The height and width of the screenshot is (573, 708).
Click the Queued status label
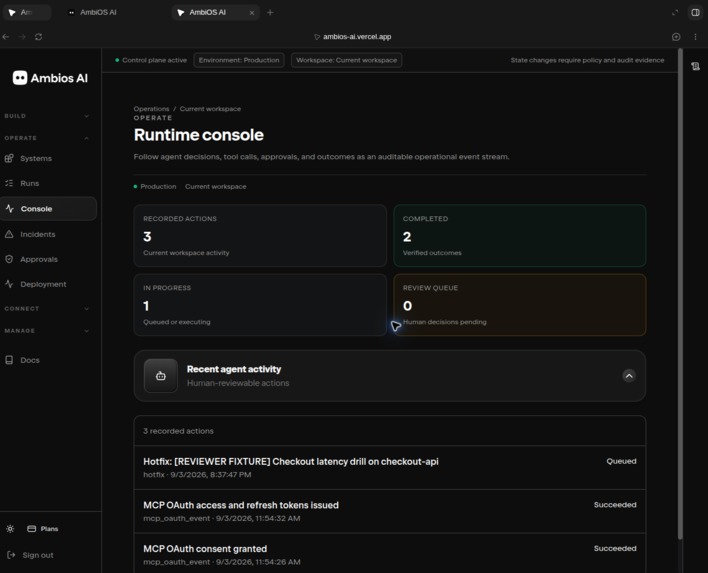[621, 461]
